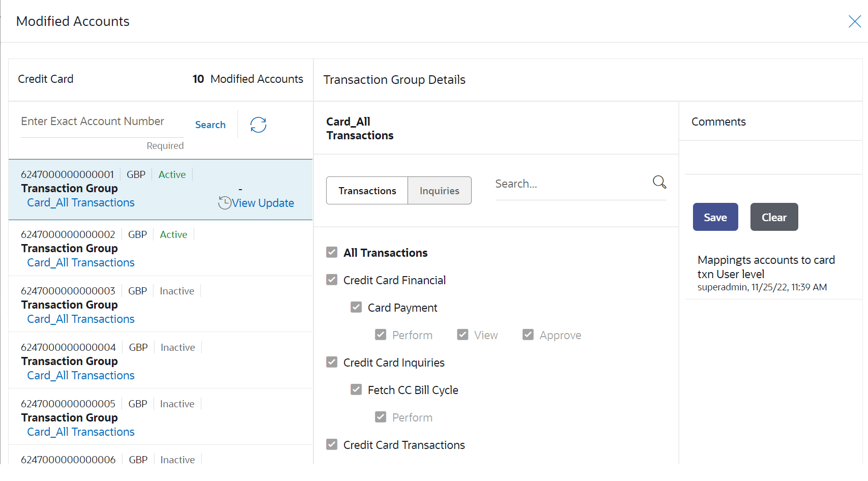
Task: Click the magnifier icon in the transaction search
Action: [x=659, y=182]
